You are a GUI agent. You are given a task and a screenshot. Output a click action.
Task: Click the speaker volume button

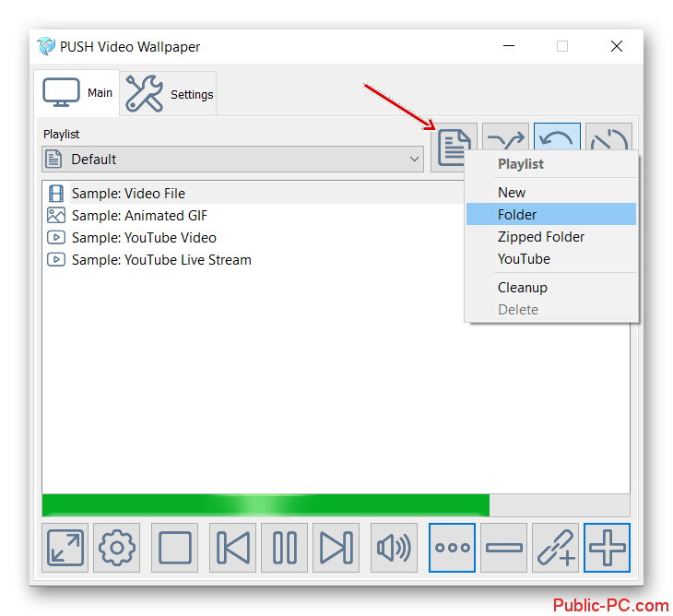(x=394, y=548)
